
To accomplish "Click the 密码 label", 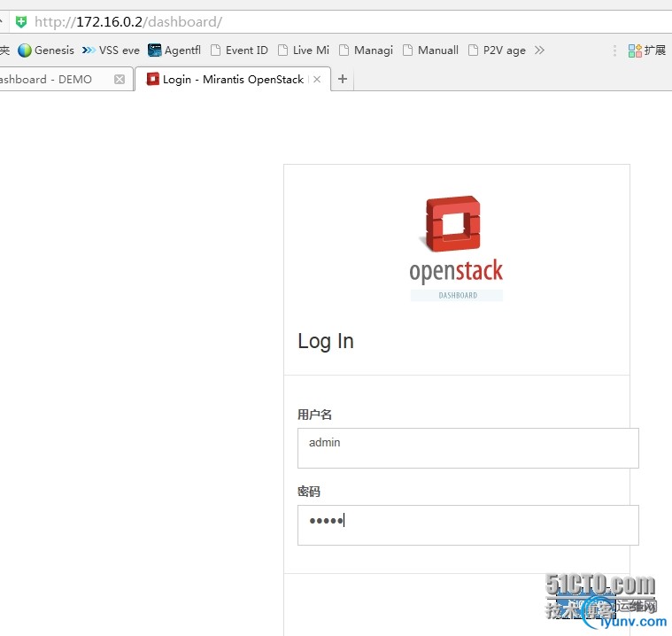I will tap(309, 491).
